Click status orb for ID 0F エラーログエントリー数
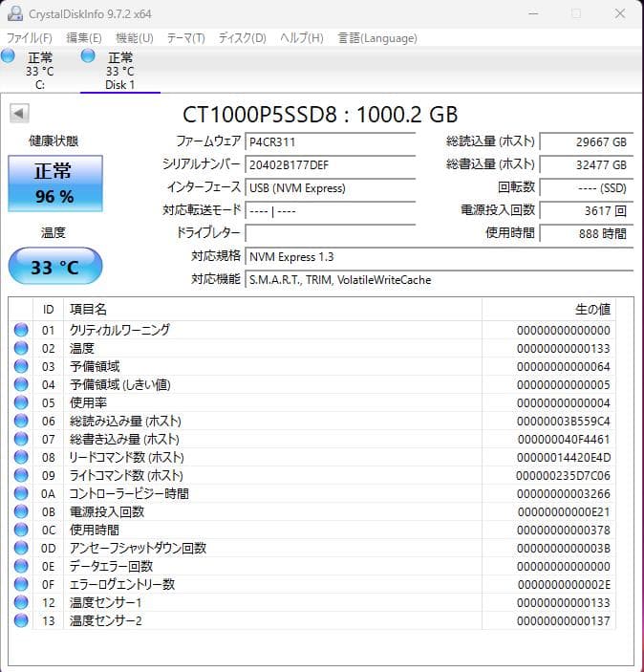The image size is (644, 672). tap(21, 584)
